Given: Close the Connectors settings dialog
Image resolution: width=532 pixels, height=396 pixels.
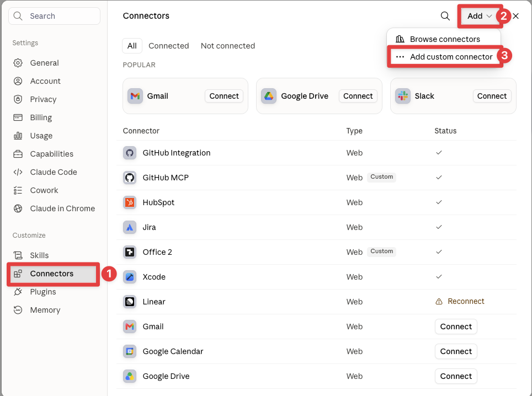Looking at the screenshot, I should [515, 16].
